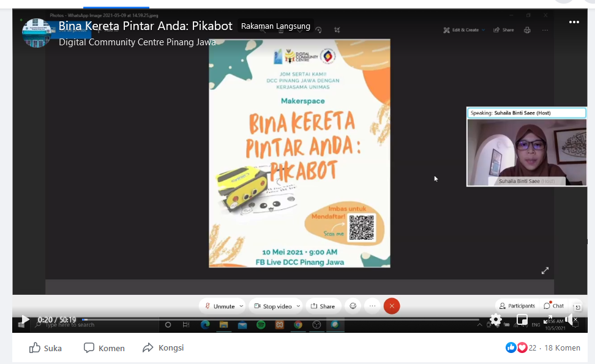Enter fullscreen from the player control bar

click(x=548, y=319)
